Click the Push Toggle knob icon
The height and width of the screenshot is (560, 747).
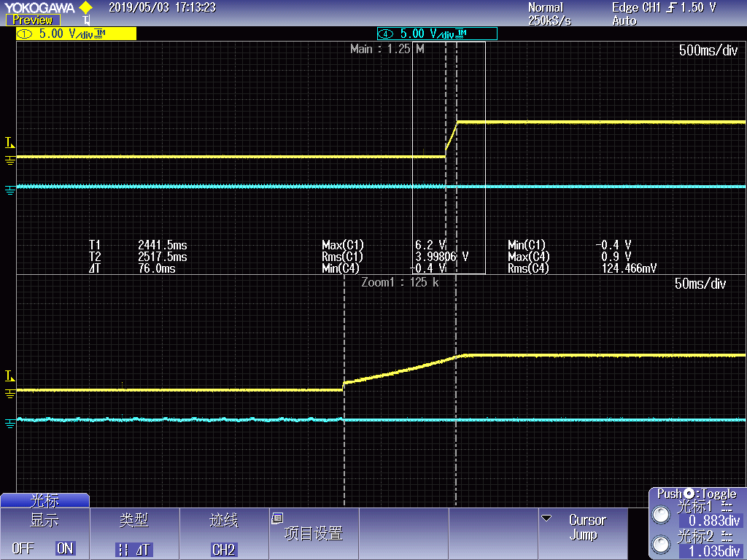[689, 494]
